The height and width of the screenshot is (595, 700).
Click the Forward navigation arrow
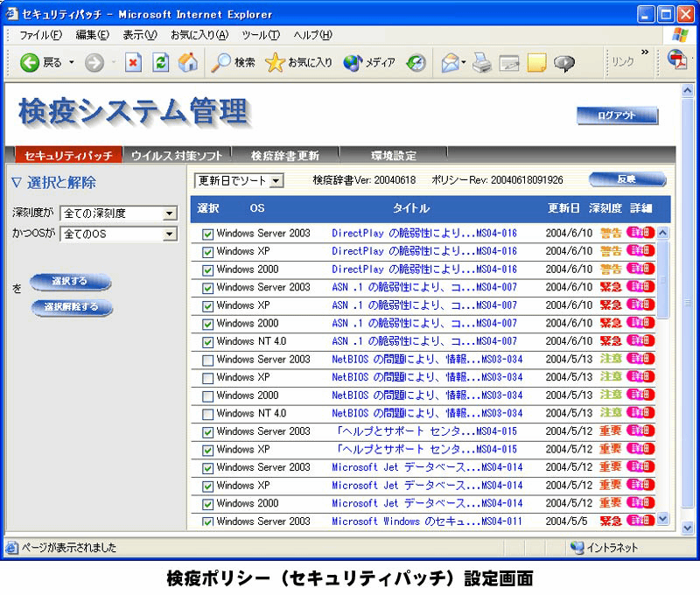click(94, 62)
